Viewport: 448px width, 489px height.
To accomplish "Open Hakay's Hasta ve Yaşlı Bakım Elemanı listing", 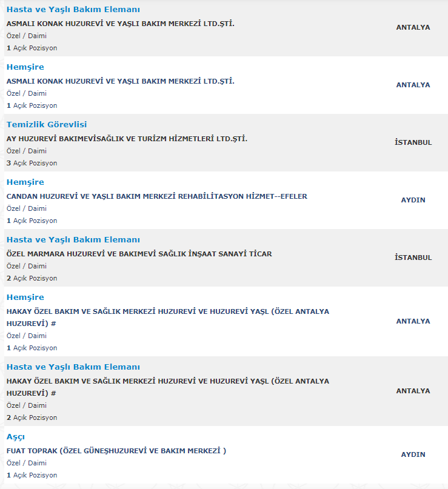I will [73, 367].
